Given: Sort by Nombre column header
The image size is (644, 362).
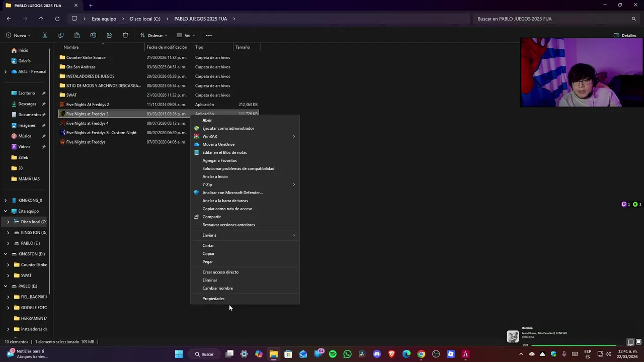Looking at the screenshot, I should pyautogui.click(x=101, y=47).
